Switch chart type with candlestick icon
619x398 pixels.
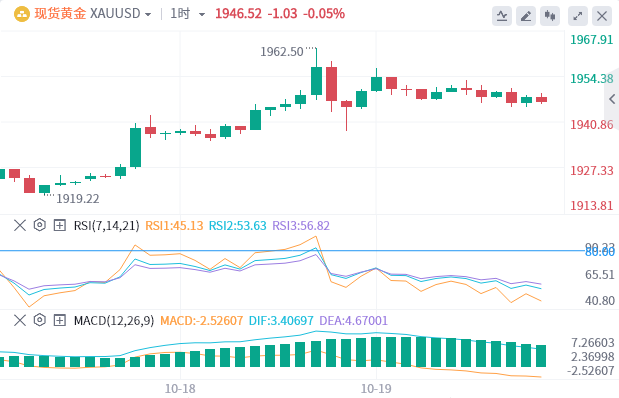[x=550, y=16]
